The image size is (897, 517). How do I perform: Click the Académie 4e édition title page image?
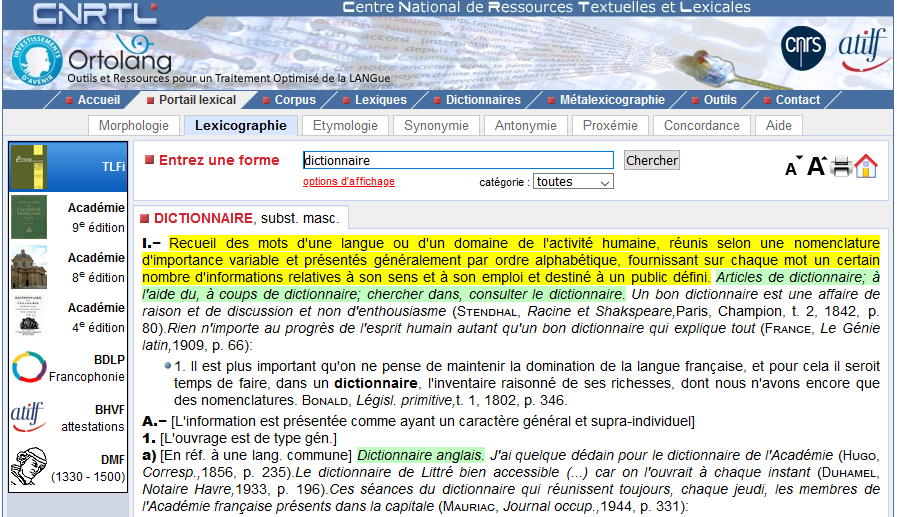pos(29,316)
